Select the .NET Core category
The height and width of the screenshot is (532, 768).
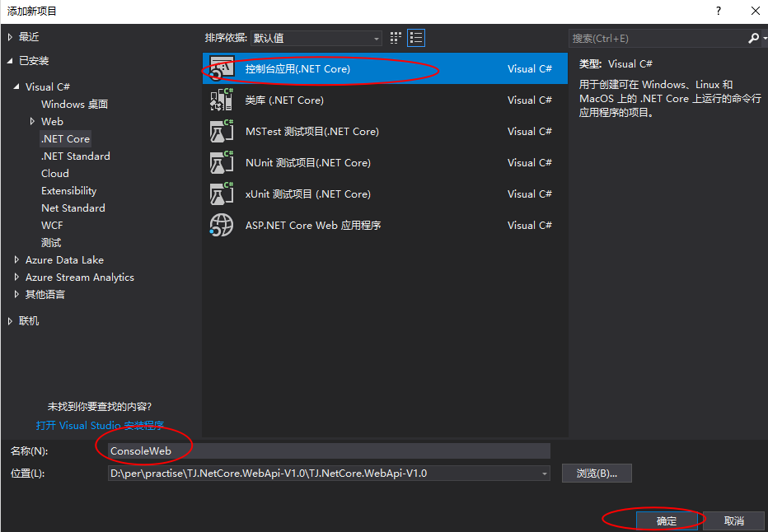tap(66, 139)
